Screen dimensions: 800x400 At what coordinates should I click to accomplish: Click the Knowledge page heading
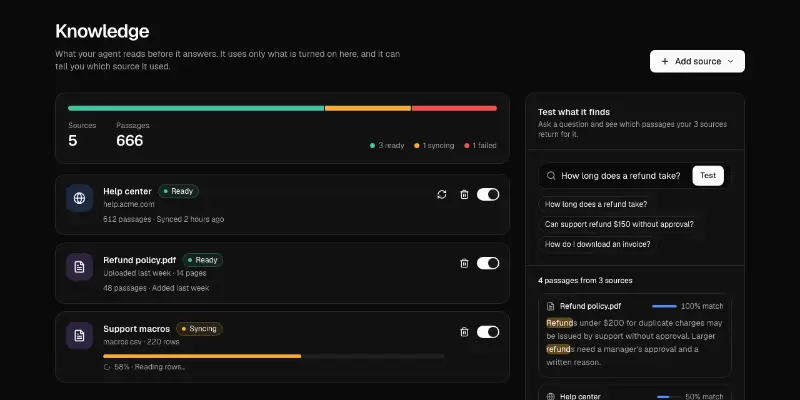tap(102, 31)
